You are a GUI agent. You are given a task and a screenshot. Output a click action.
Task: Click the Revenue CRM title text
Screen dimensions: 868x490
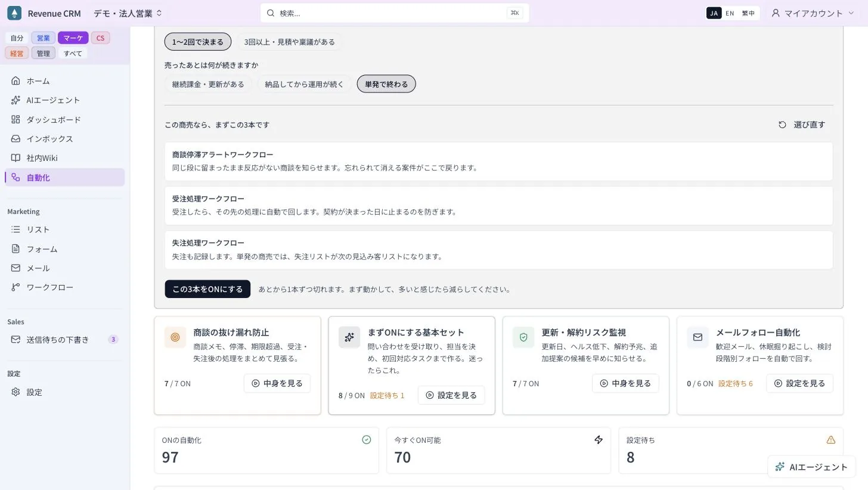(x=54, y=13)
